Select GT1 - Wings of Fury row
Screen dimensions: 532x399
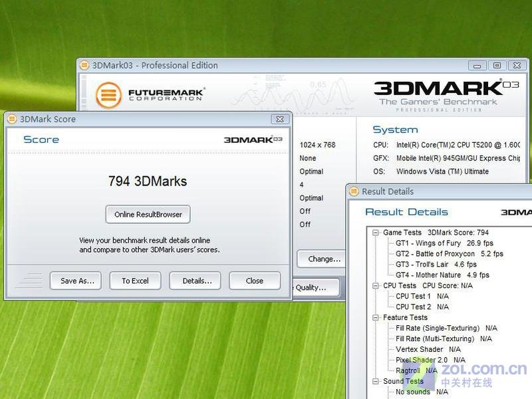pos(444,243)
